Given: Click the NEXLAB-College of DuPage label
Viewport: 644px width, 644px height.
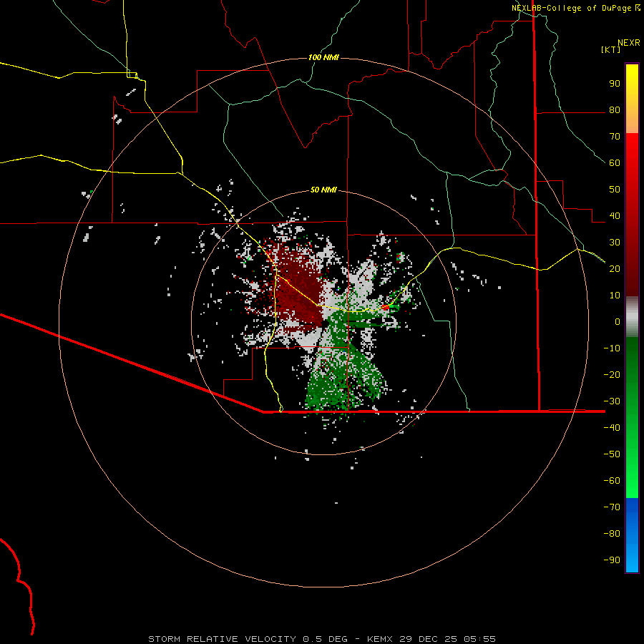Looking at the screenshot, I should pyautogui.click(x=572, y=8).
